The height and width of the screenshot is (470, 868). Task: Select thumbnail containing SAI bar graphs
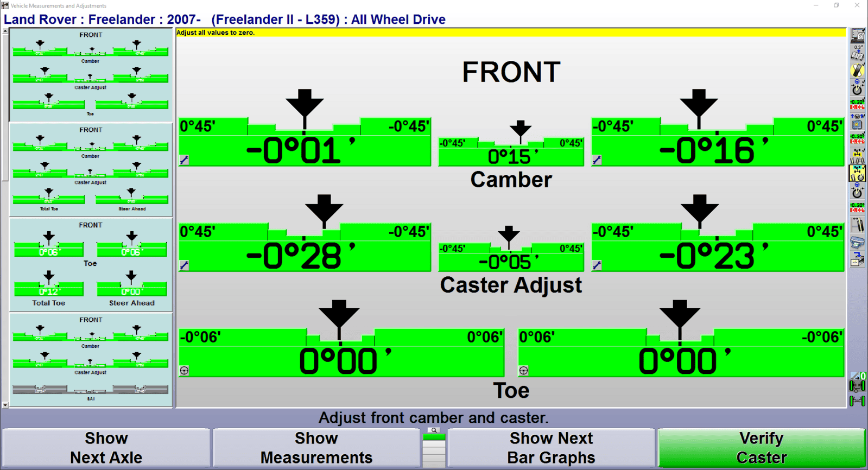click(x=91, y=359)
